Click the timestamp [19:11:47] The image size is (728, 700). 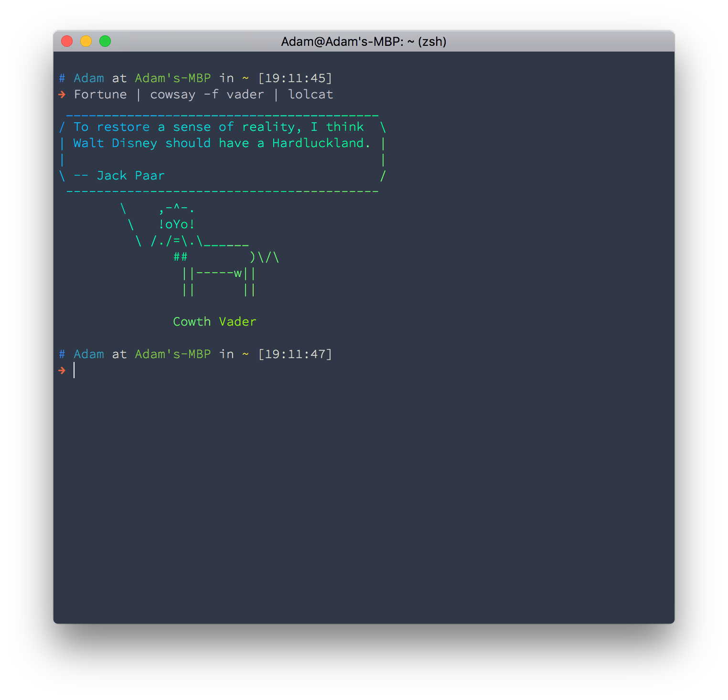point(295,354)
